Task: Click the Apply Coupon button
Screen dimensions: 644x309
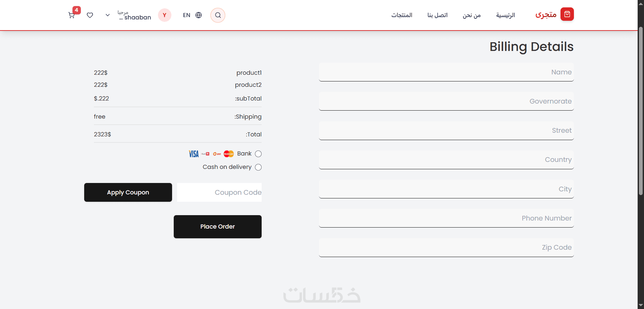Action: tap(128, 192)
